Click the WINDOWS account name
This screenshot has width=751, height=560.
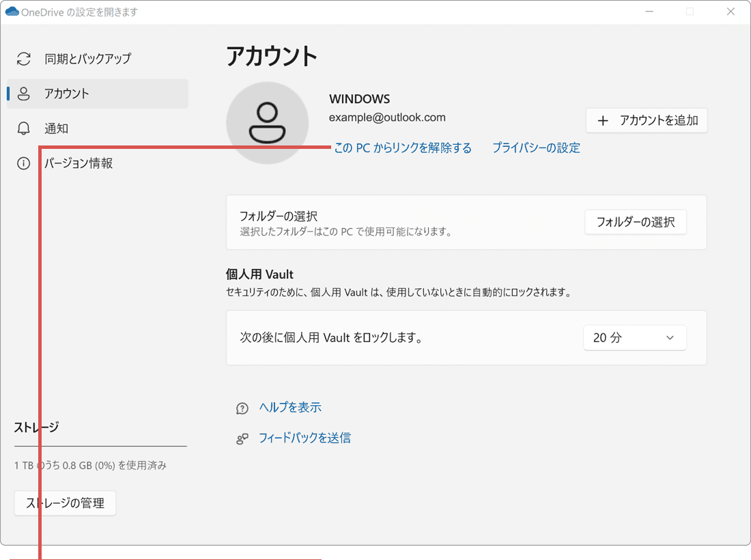tap(359, 99)
